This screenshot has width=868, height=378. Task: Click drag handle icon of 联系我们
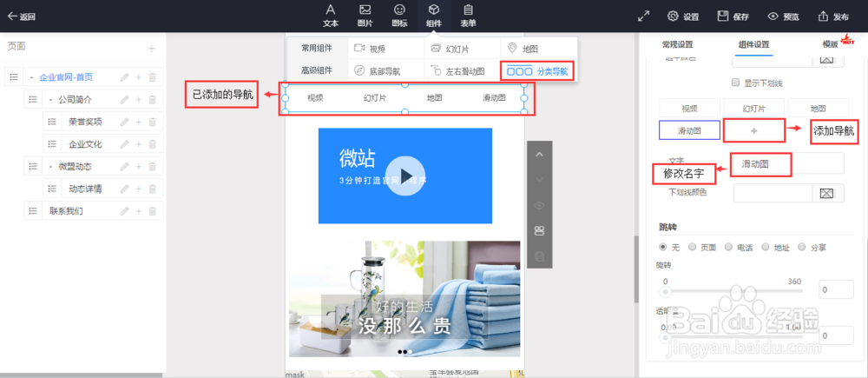click(33, 210)
